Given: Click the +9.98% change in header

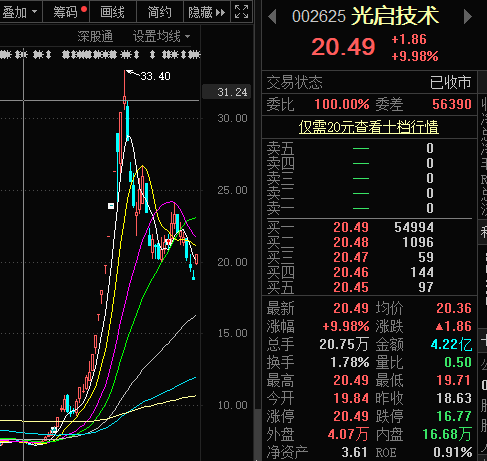Looking at the screenshot, I should pos(415,56).
